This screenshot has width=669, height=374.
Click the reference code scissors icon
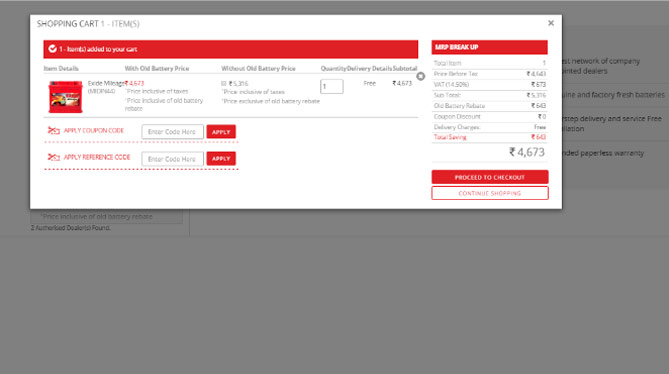click(x=53, y=157)
